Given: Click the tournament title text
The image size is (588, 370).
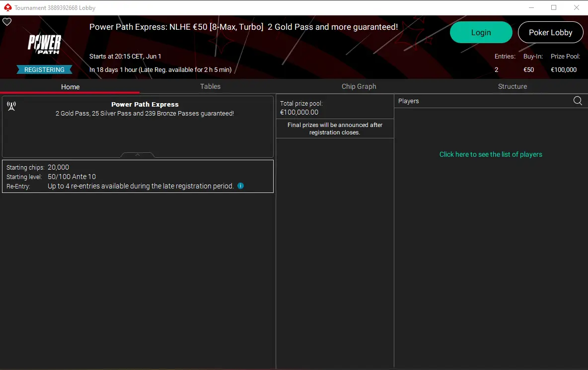Looking at the screenshot, I should point(243,27).
